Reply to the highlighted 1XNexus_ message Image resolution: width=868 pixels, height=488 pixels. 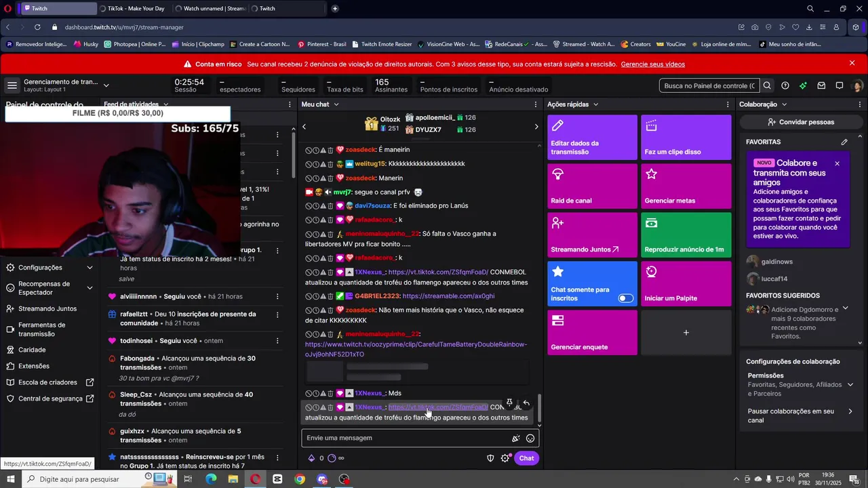tap(526, 403)
